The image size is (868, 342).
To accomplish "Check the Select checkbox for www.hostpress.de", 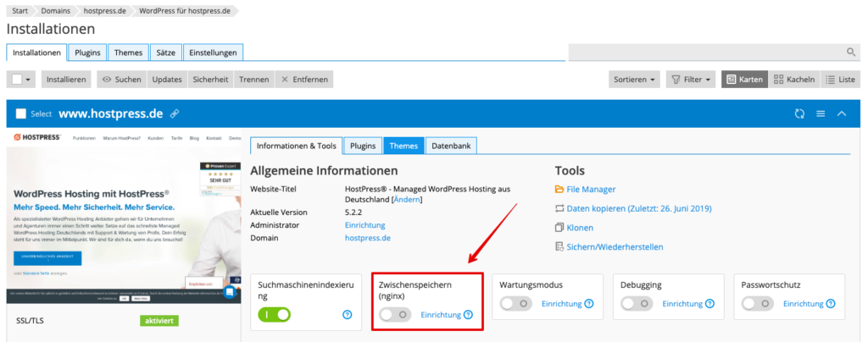I will pyautogui.click(x=21, y=113).
